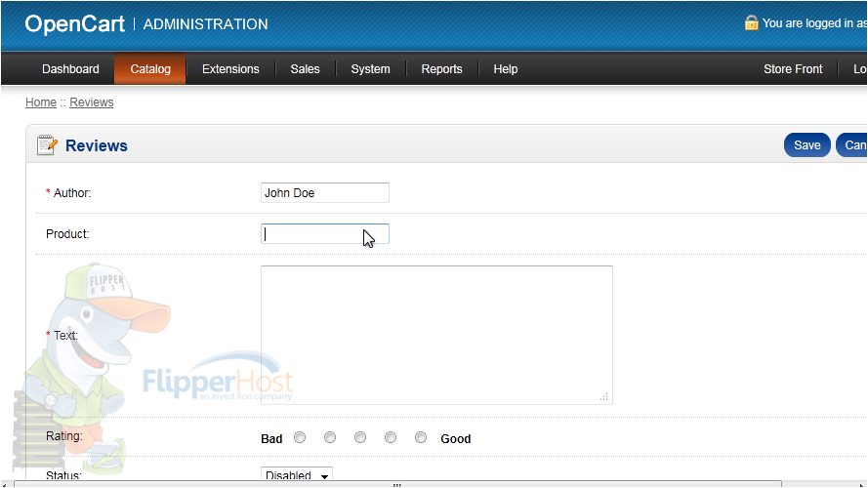Click the Reviews notepad icon in header
Viewport: 868px width, 488px height.
point(47,145)
